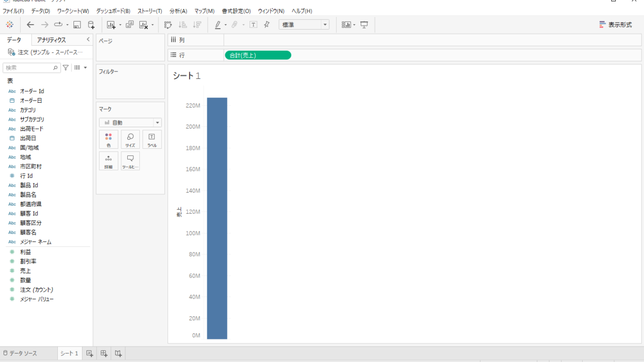644x362 pixels.
Task: Click the Tableau start page logo icon
Action: pyautogui.click(x=10, y=25)
